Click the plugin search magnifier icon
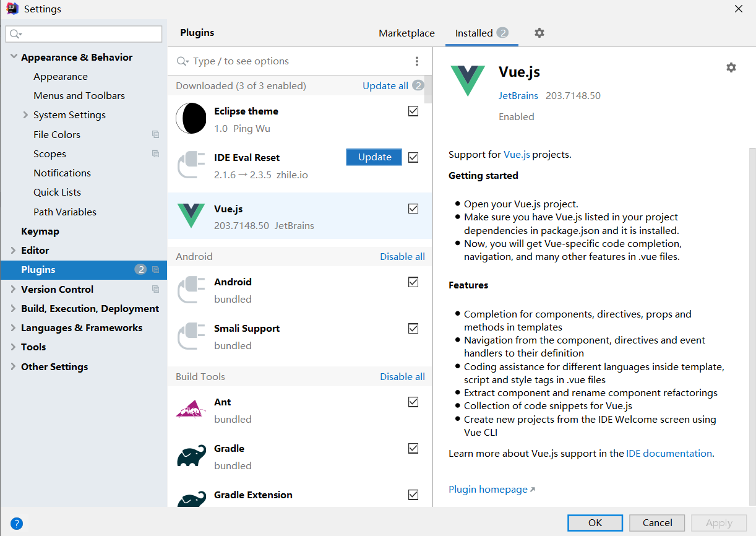The width and height of the screenshot is (756, 536). (183, 61)
